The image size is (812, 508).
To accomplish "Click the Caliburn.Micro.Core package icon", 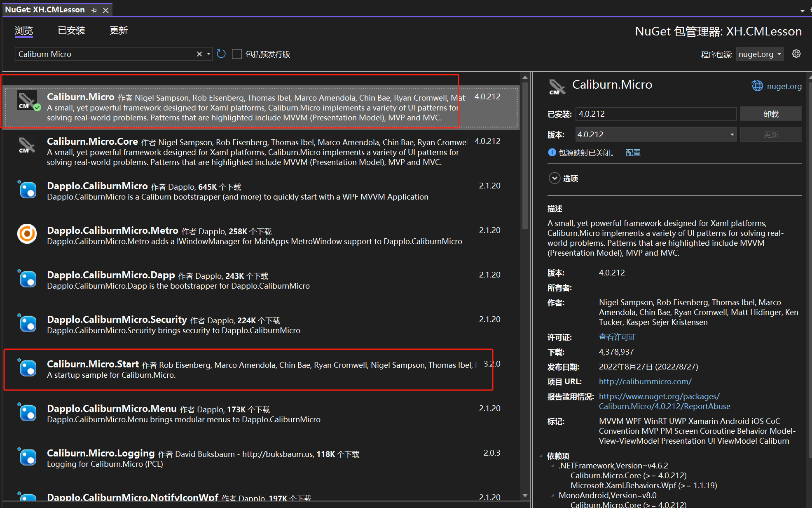I will click(27, 146).
